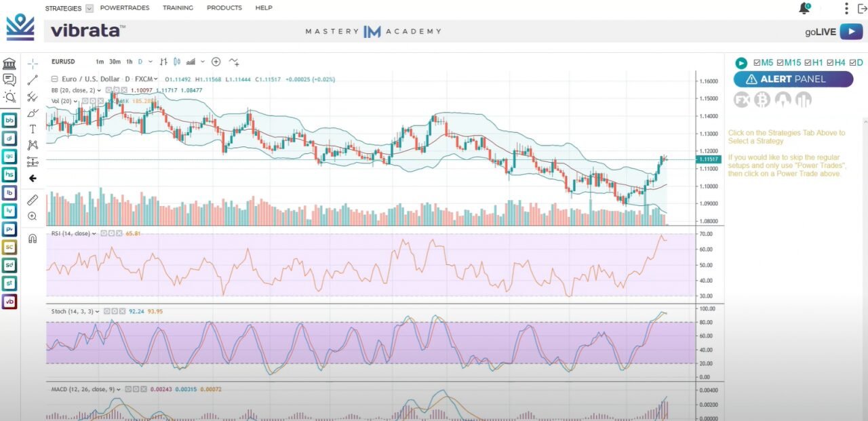This screenshot has width=868, height=421.
Task: Select the ruler measurement tool
Action: coord(33,200)
